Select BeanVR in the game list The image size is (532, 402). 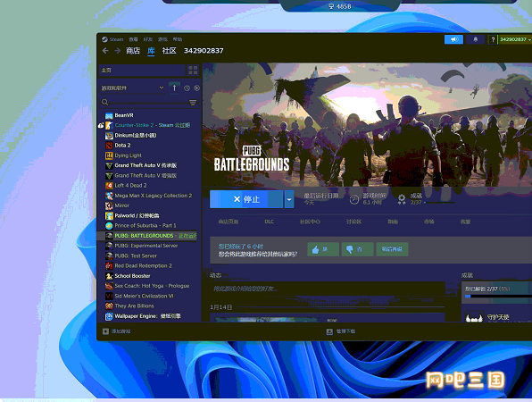click(124, 115)
